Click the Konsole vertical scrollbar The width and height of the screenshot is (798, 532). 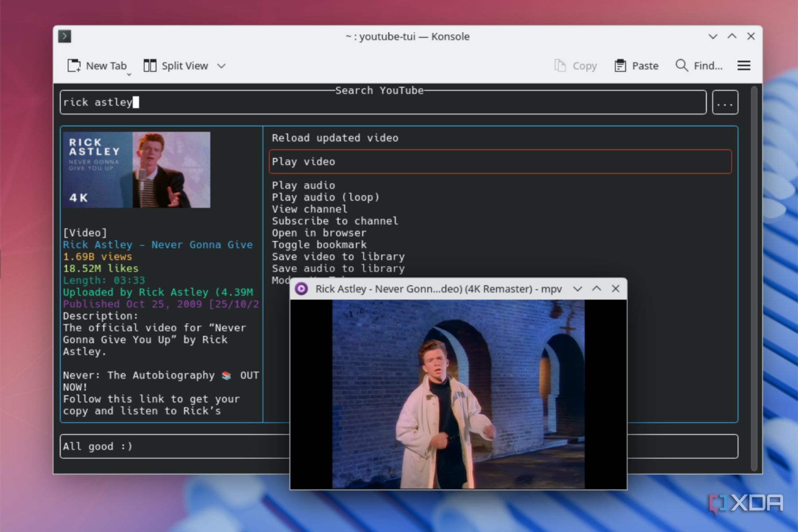click(x=754, y=278)
